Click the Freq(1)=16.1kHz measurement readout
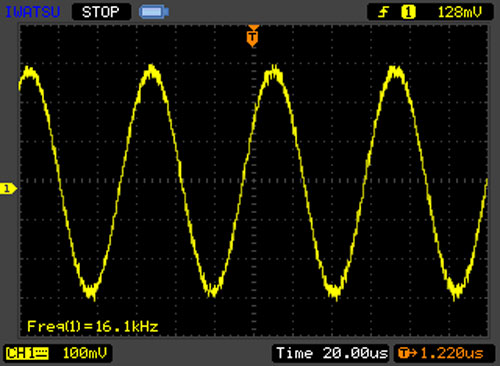The width and height of the screenshot is (500, 366). (x=93, y=326)
